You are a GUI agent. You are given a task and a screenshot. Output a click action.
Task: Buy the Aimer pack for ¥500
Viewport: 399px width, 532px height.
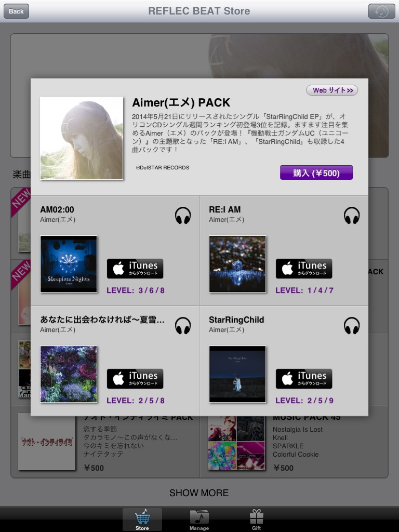[316, 172]
